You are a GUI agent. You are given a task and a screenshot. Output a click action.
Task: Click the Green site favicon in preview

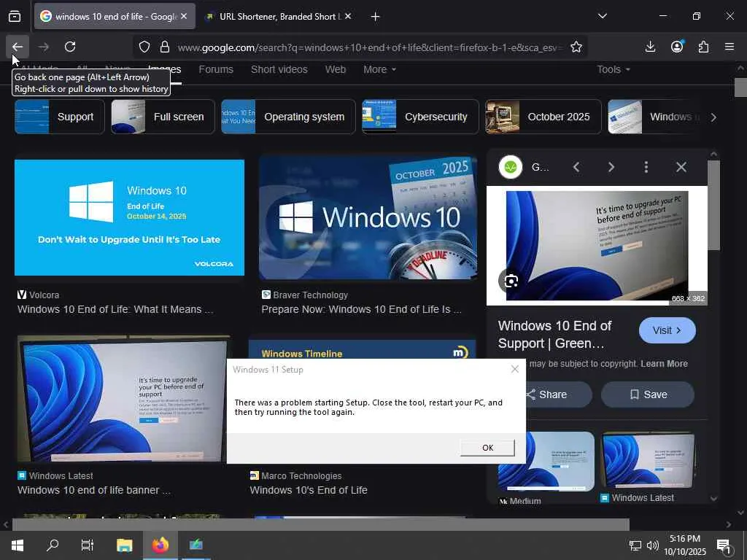[x=511, y=167]
